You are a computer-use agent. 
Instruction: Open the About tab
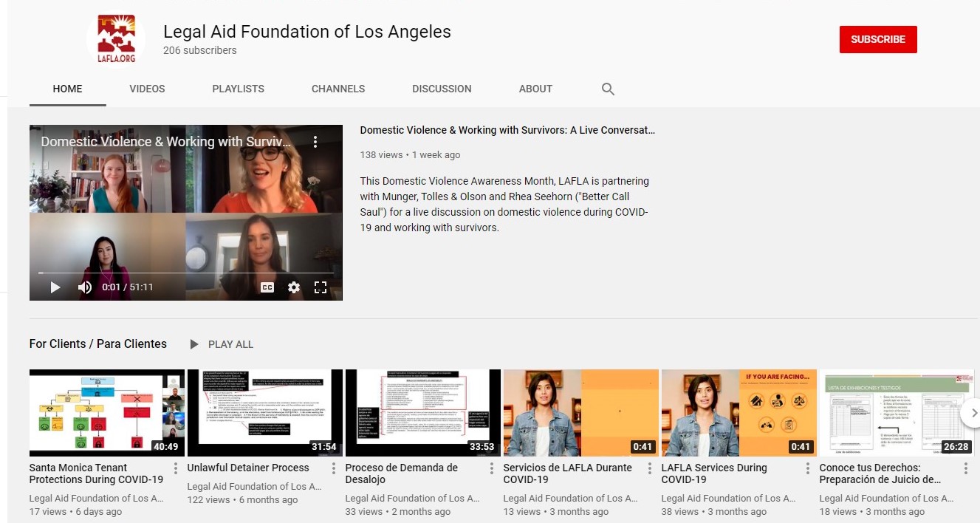(x=535, y=89)
